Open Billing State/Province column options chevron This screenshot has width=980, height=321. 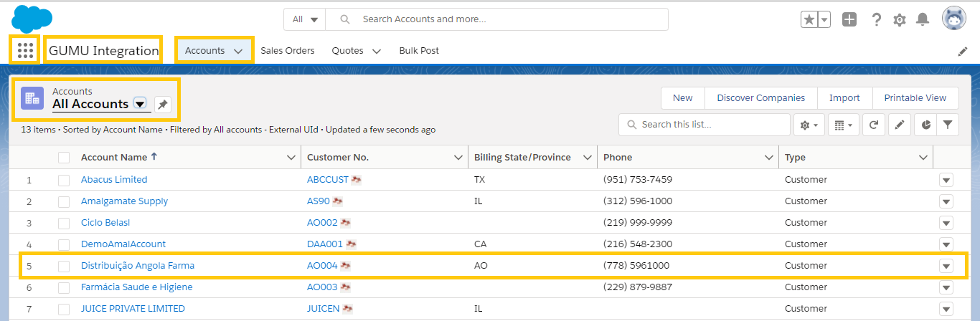tap(588, 158)
